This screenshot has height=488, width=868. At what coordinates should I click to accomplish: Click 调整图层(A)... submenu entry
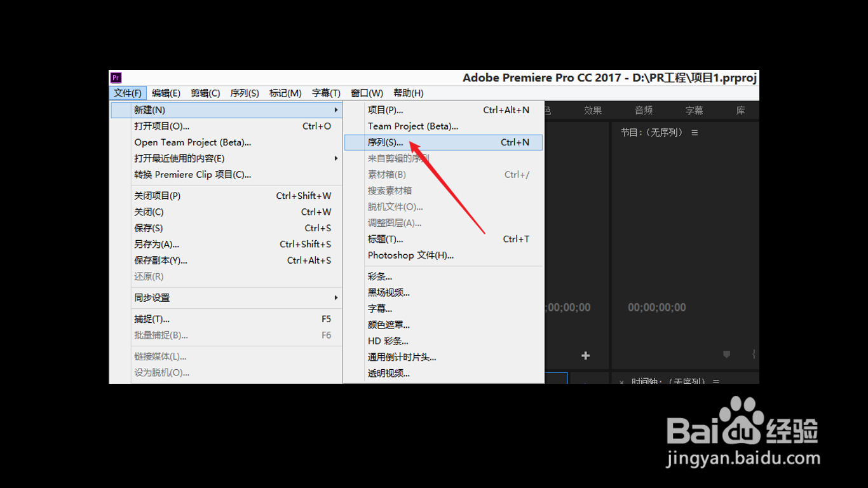[444, 223]
